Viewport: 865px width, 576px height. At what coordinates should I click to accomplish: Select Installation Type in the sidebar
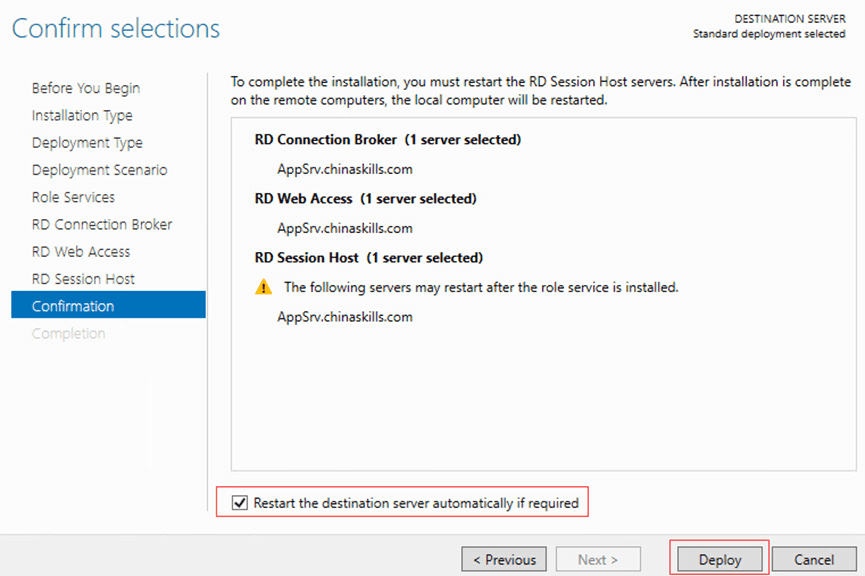coord(82,116)
